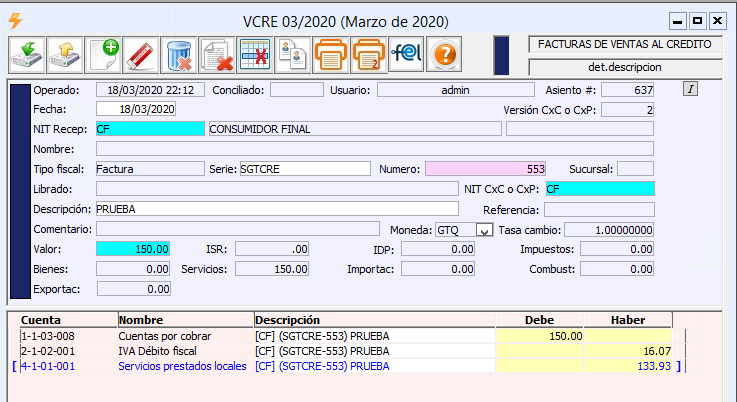Click the first orange printer icon
737x402 pixels.
coord(330,54)
